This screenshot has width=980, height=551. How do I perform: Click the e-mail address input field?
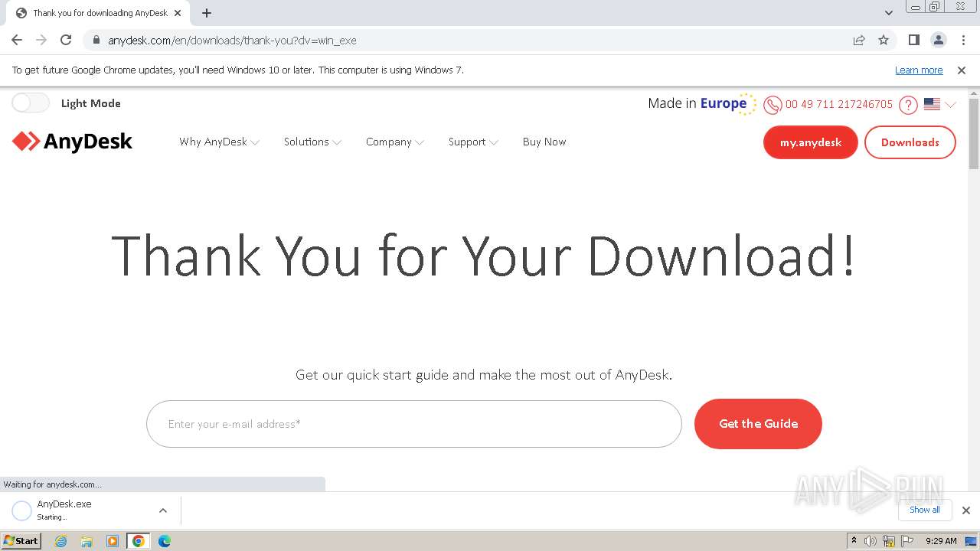coord(414,424)
